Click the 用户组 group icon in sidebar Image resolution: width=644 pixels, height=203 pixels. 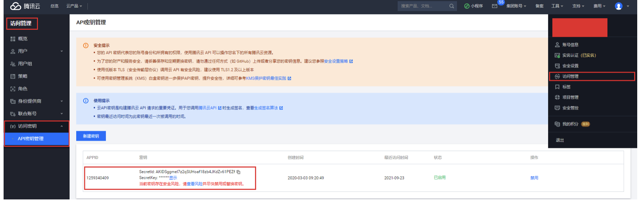coord(13,64)
